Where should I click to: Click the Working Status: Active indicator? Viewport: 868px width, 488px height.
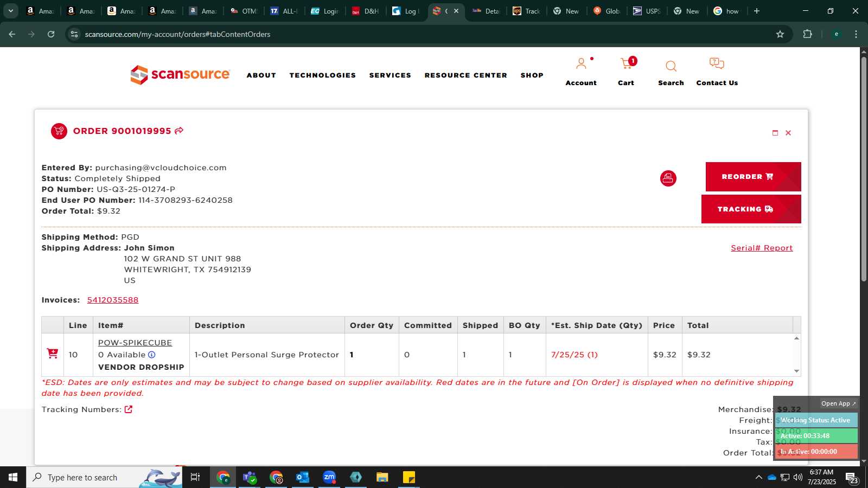815,420
